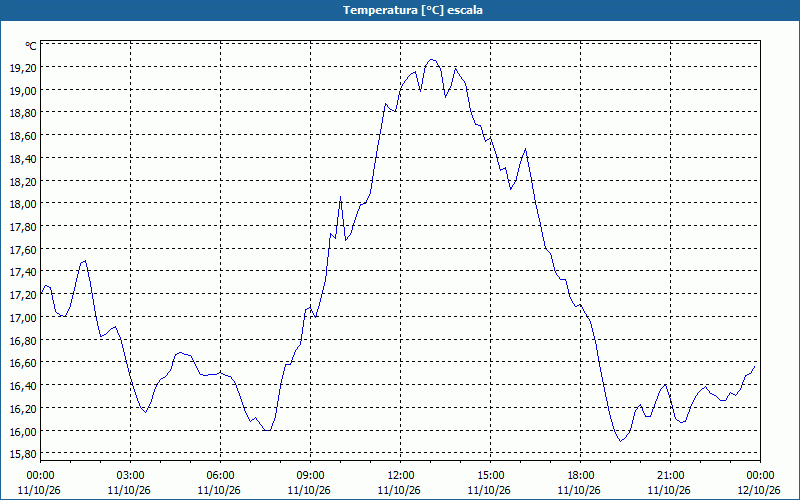Select the 18,40 y-axis value

tap(23, 159)
